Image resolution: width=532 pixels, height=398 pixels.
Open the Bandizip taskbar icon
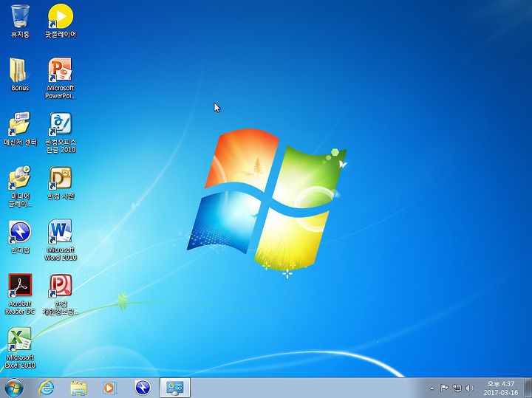(x=143, y=388)
